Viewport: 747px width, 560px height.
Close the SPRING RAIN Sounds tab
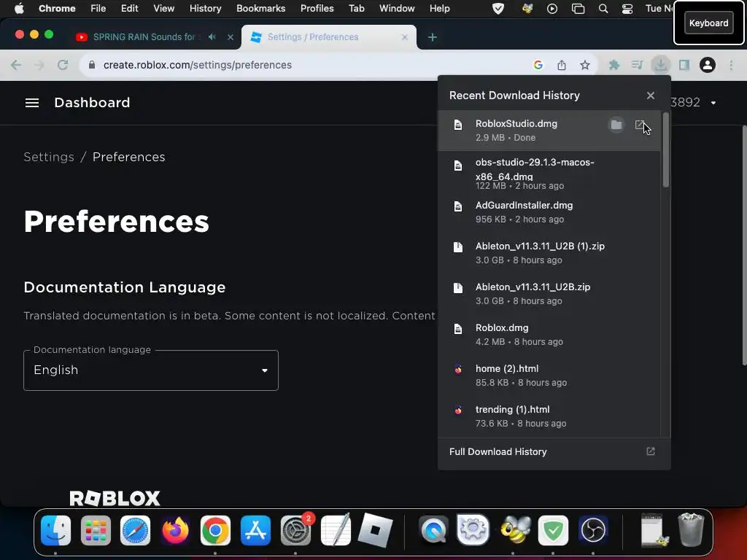pyautogui.click(x=230, y=37)
